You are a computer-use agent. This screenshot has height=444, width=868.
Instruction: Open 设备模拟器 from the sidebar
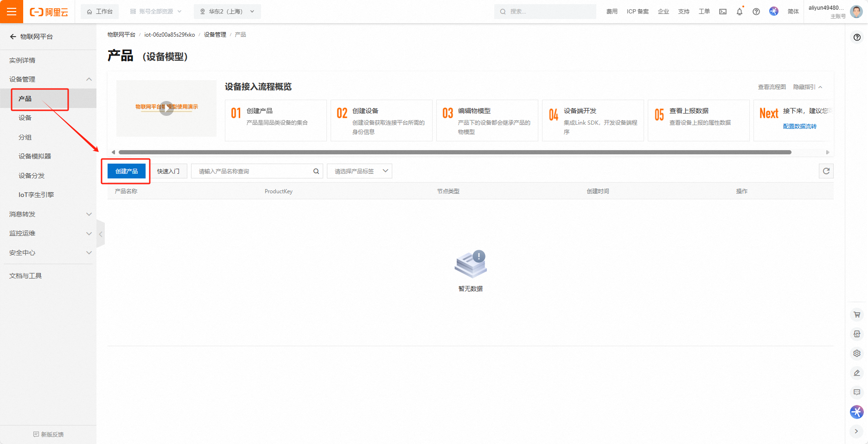pos(35,156)
